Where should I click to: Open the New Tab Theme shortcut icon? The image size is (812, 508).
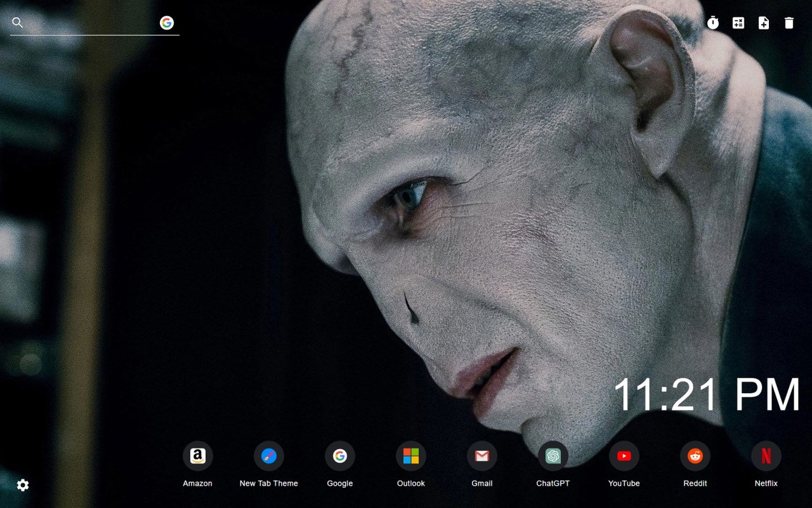click(269, 456)
